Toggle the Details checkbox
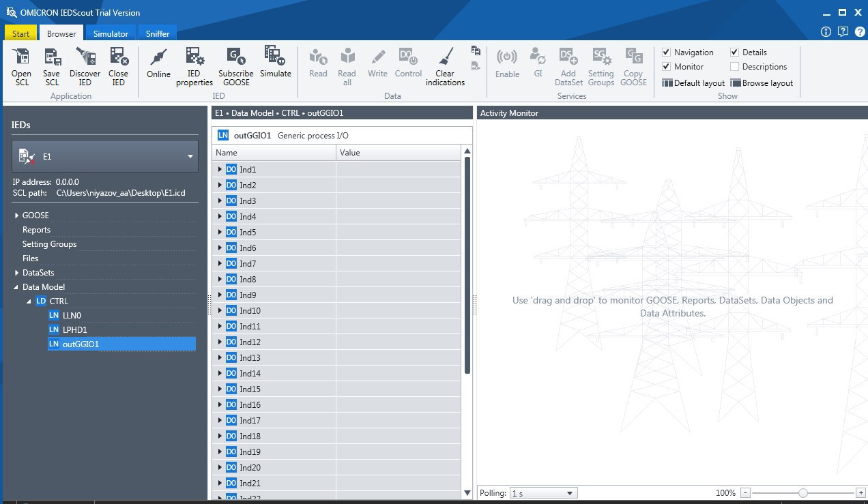Viewport: 868px width, 504px height. click(x=734, y=52)
